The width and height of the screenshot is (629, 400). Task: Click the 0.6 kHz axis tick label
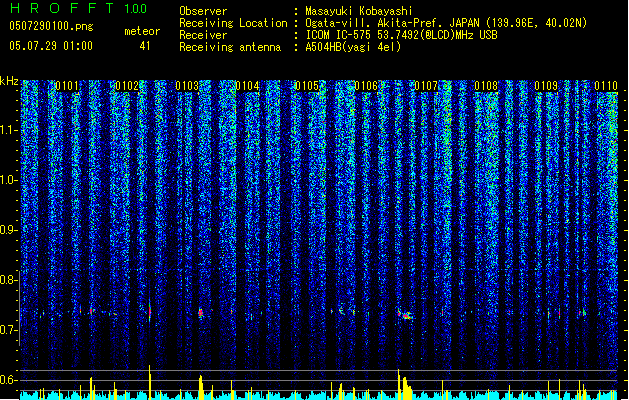tap(8, 380)
